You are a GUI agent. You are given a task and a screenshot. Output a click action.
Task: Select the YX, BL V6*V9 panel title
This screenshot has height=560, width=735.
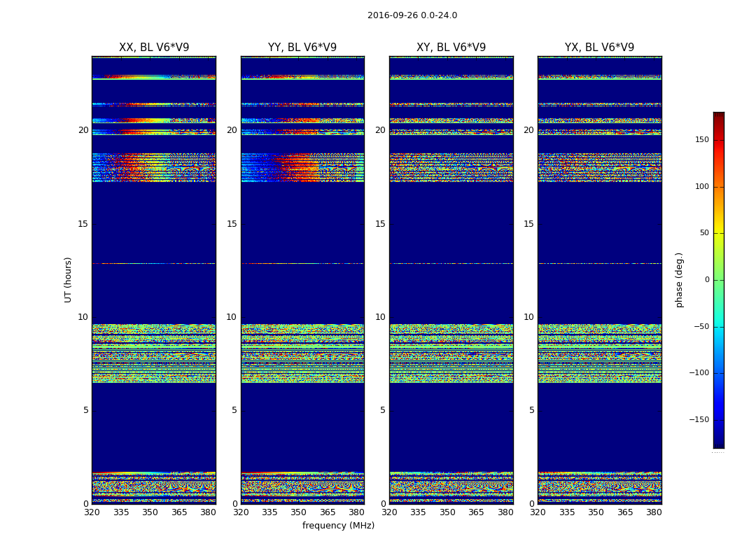tap(599, 48)
